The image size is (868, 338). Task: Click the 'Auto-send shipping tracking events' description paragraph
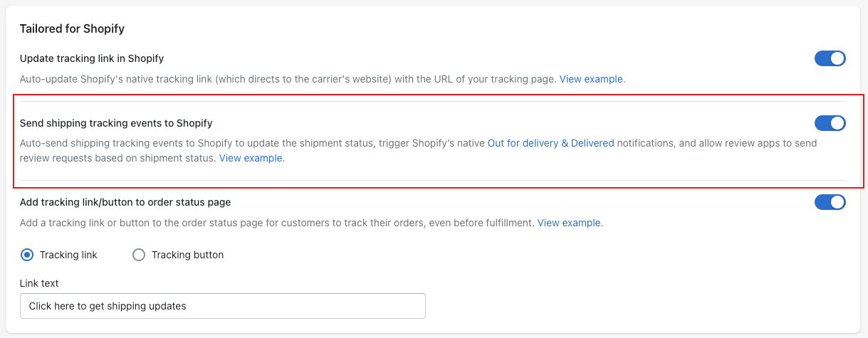point(419,151)
